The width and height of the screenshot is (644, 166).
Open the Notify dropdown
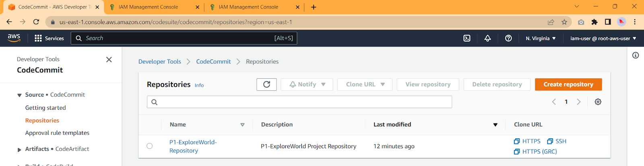[307, 84]
